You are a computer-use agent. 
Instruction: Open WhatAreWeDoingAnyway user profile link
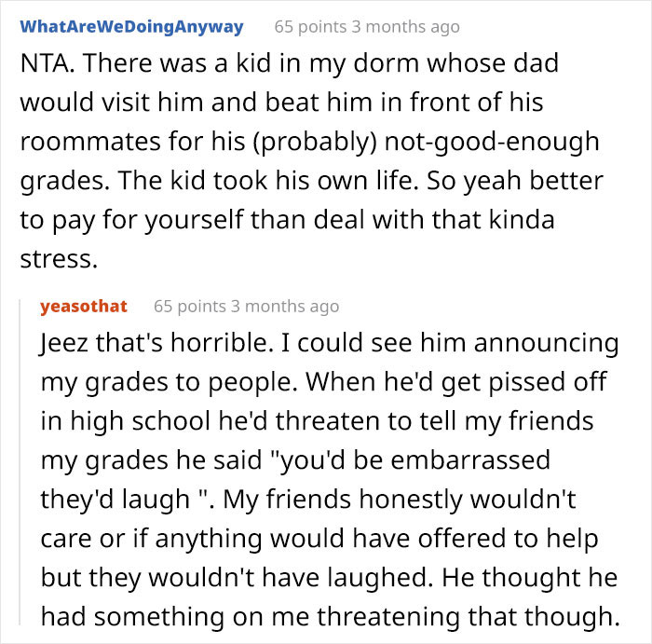pos(131,27)
